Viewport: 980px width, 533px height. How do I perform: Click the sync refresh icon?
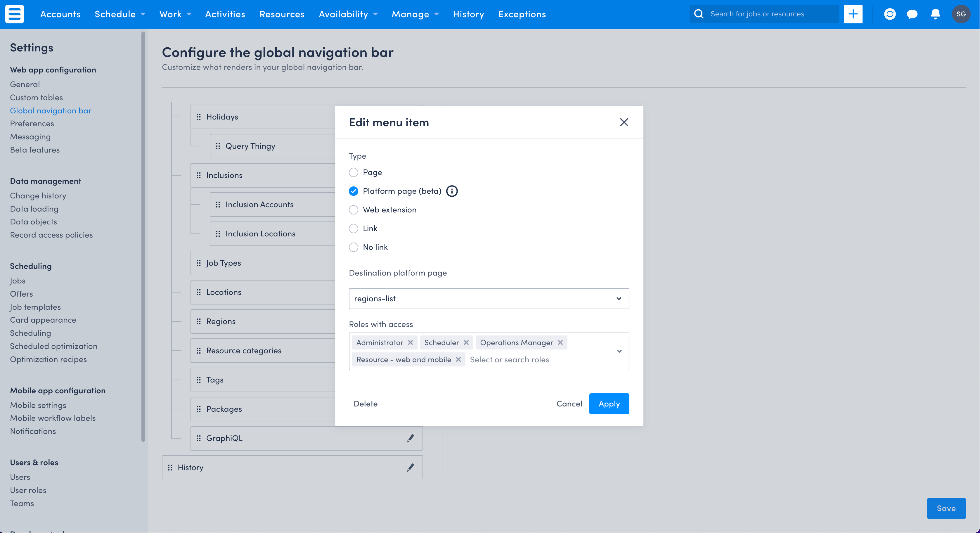click(x=889, y=14)
